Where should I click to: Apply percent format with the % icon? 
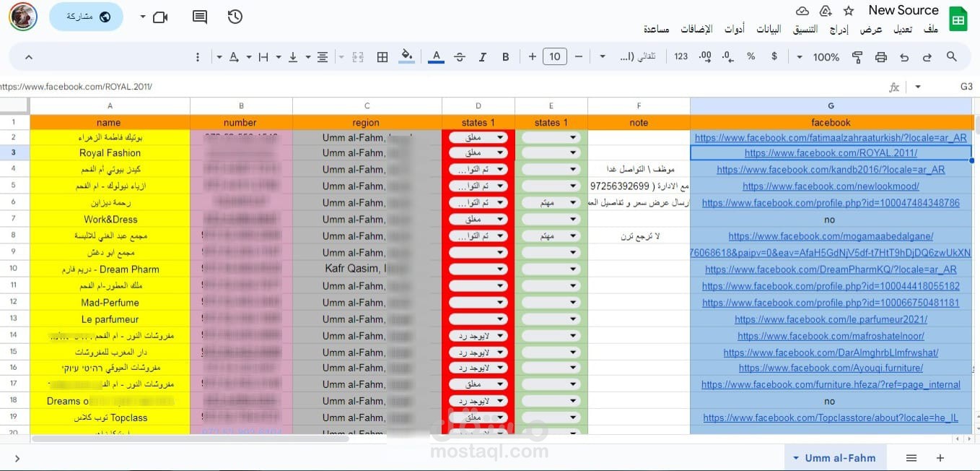pos(751,56)
